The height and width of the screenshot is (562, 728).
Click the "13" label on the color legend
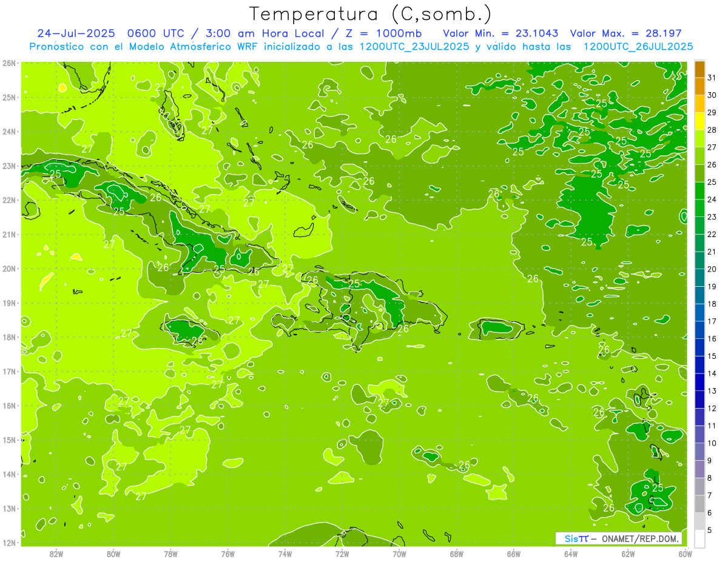tap(712, 391)
